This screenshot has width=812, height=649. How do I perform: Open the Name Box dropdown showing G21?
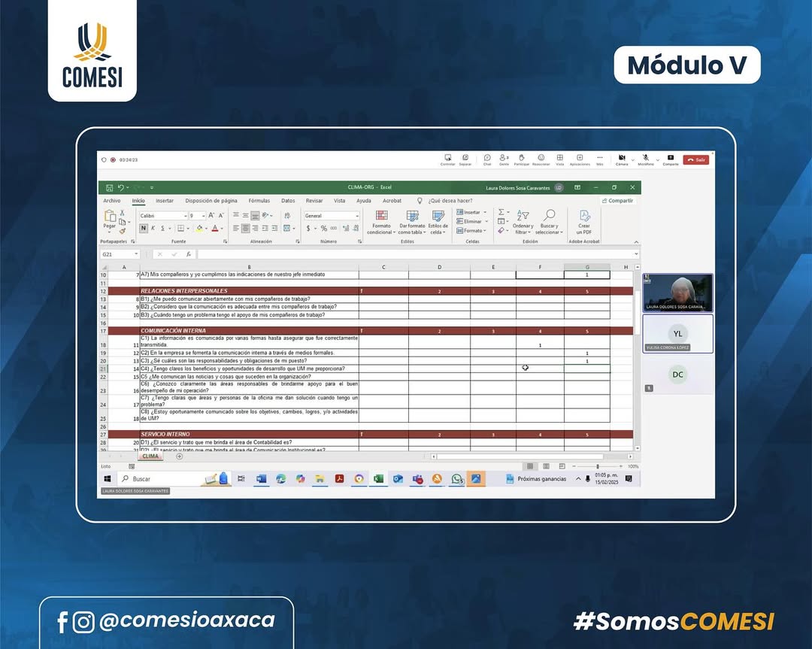click(x=136, y=254)
